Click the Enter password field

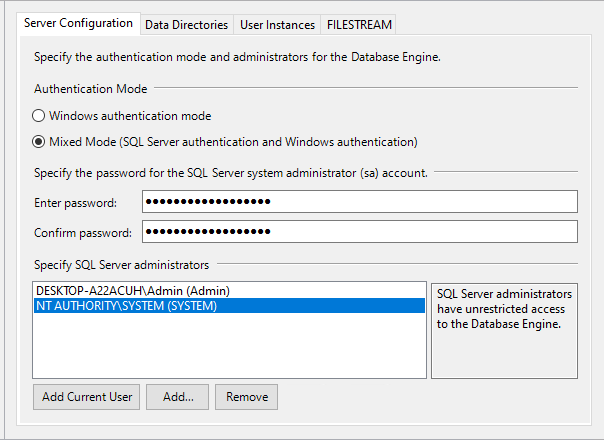(x=360, y=202)
